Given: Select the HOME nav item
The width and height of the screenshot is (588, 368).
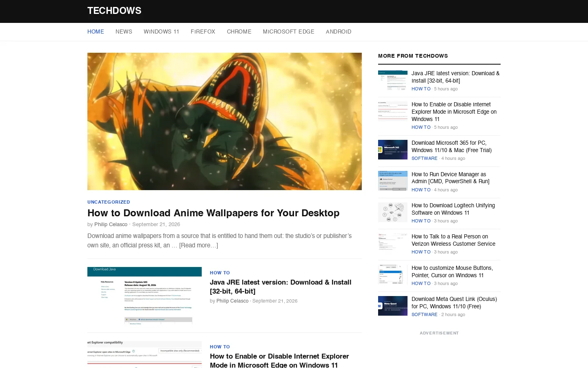Looking at the screenshot, I should pos(96,31).
